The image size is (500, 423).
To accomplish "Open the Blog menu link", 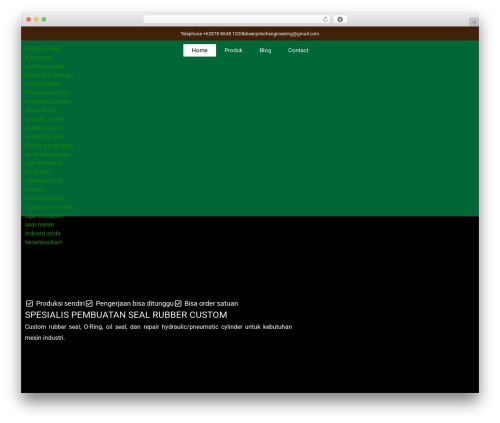I will 265,50.
